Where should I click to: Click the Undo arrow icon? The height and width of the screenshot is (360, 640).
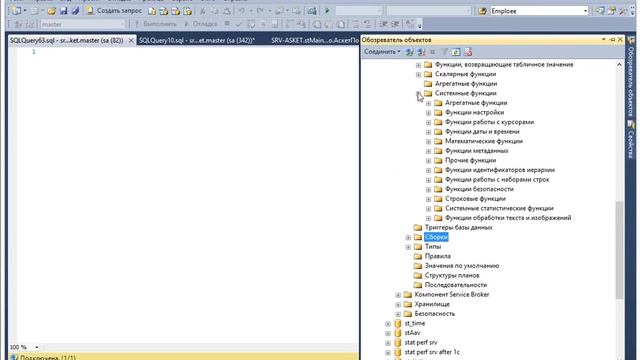coord(242,11)
